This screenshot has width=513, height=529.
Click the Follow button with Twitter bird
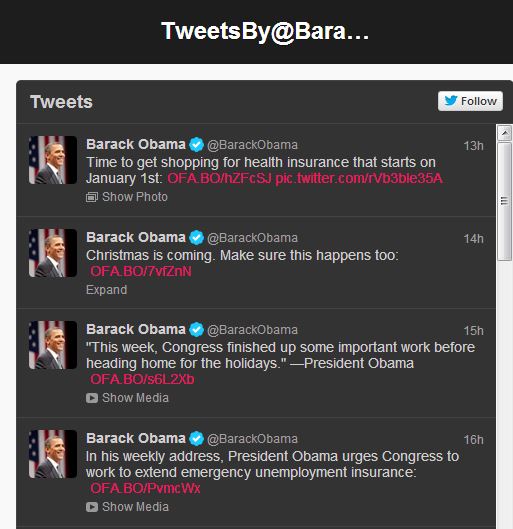pyautogui.click(x=470, y=101)
